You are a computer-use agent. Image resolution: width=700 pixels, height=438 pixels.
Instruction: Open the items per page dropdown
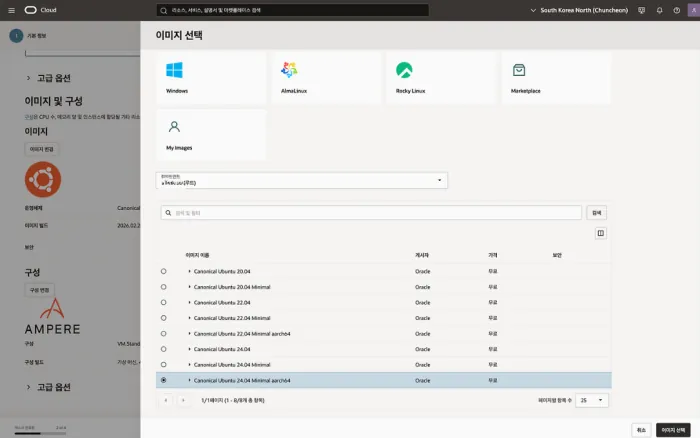pos(592,400)
